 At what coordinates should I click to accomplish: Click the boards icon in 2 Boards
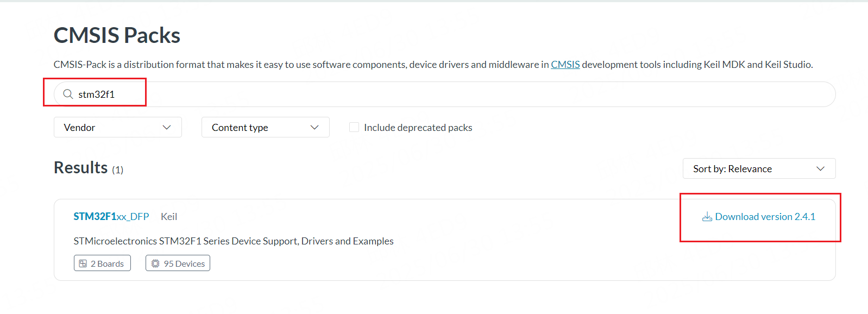coord(83,263)
